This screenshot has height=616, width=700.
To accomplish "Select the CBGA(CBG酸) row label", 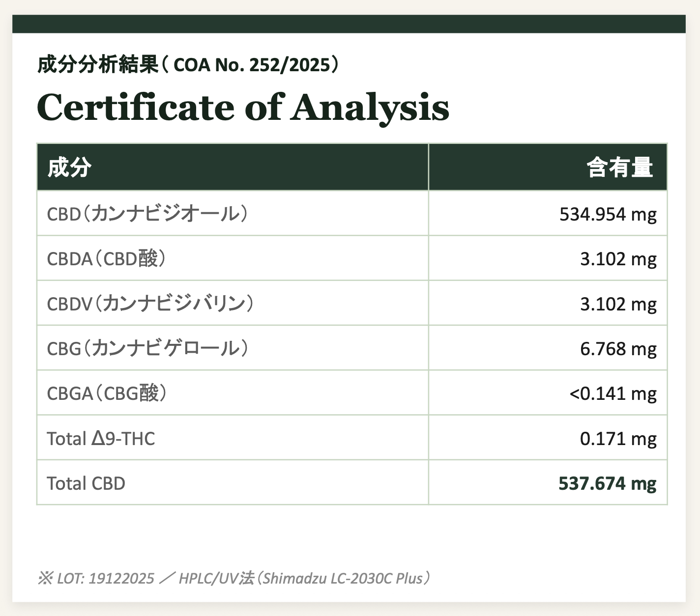I will [x=107, y=393].
